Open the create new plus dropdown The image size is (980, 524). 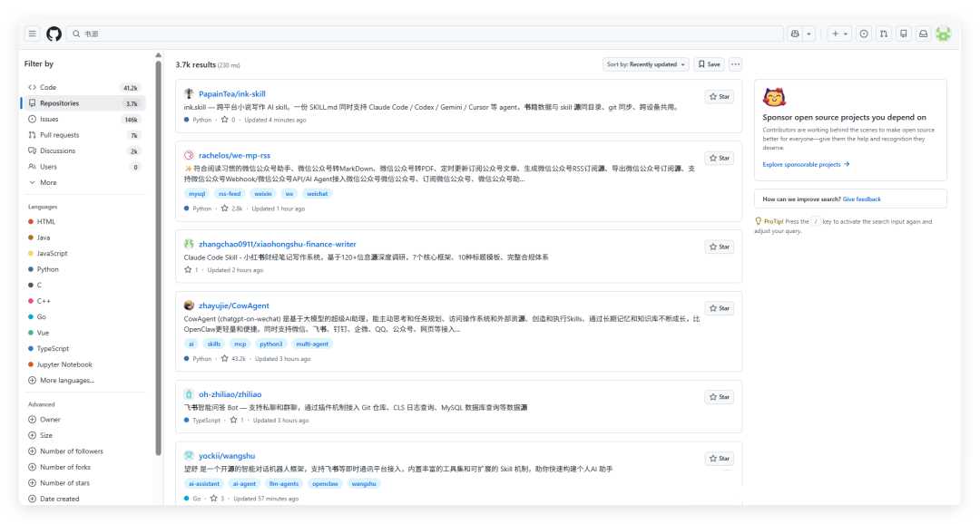point(839,34)
